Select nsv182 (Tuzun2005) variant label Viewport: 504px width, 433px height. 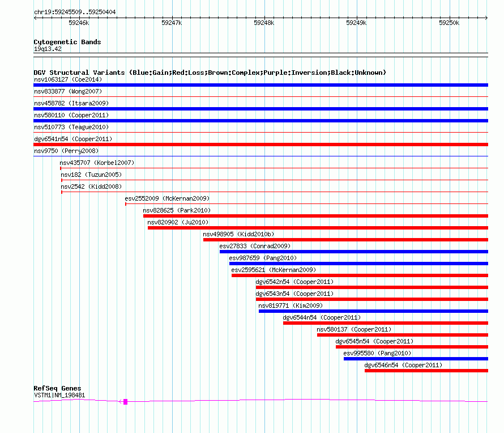tap(91, 175)
